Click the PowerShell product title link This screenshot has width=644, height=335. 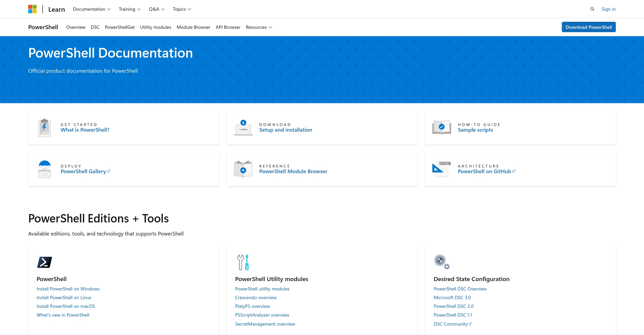[x=43, y=27]
